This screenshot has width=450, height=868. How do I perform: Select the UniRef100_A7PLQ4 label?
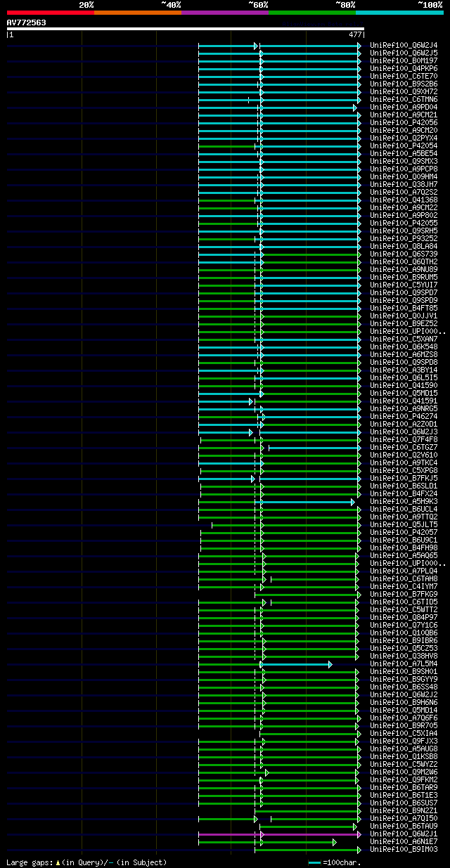[x=404, y=571]
